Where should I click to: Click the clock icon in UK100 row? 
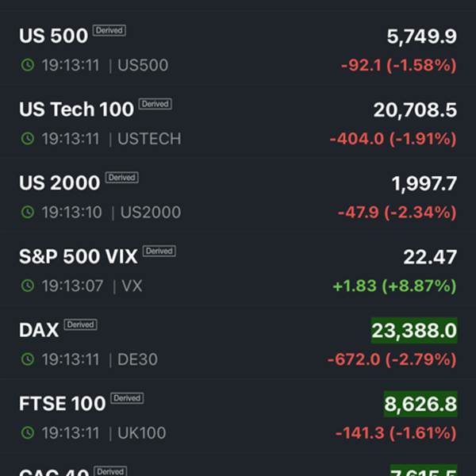click(28, 433)
